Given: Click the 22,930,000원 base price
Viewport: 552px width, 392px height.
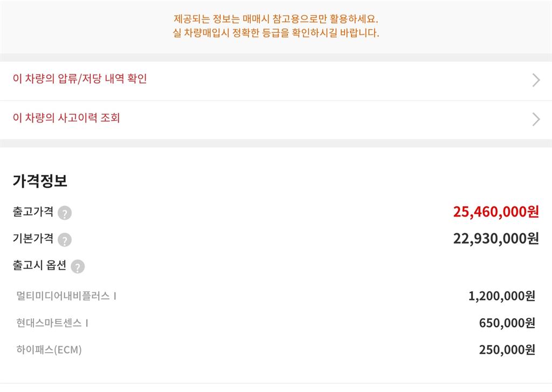Looking at the screenshot, I should (495, 239).
